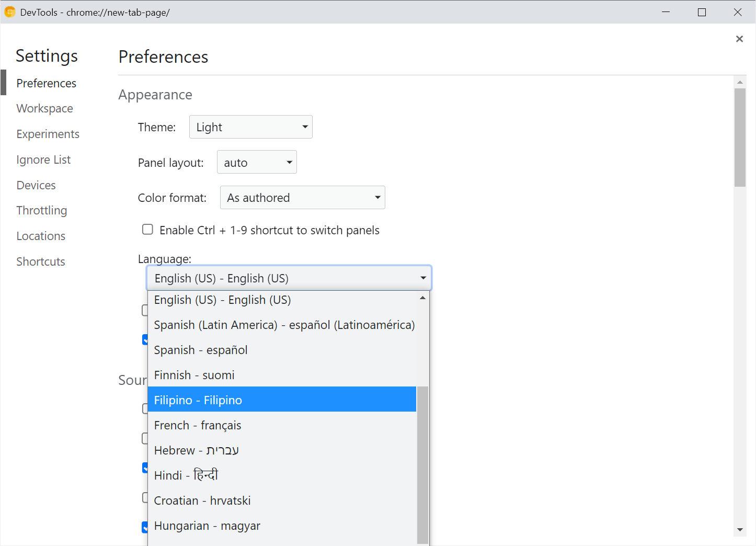Close the Settings dialog

pos(739,39)
